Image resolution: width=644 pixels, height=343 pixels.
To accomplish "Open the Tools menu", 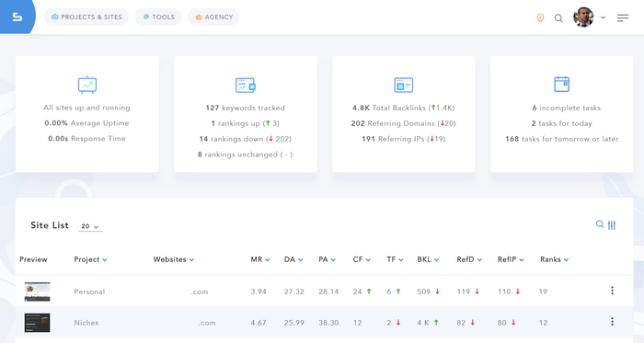I will (158, 17).
